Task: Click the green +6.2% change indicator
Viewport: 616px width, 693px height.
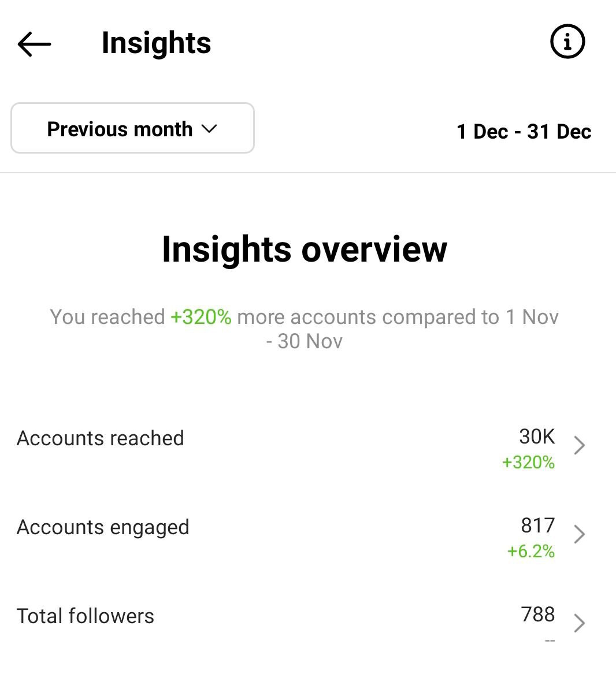Action: click(x=530, y=552)
